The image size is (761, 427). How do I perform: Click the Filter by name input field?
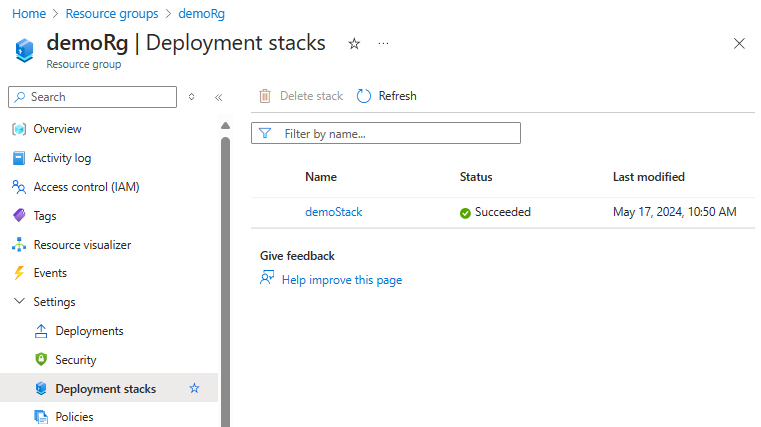[x=397, y=133]
